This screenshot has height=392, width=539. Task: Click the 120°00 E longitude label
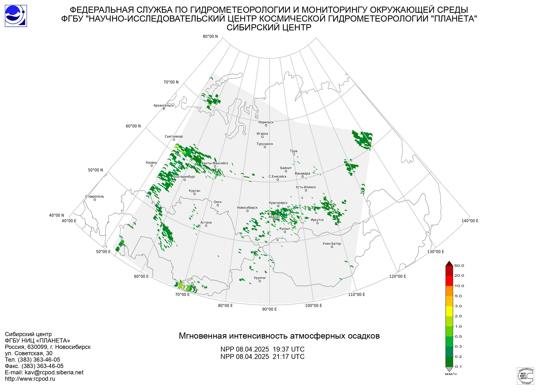[398, 277]
